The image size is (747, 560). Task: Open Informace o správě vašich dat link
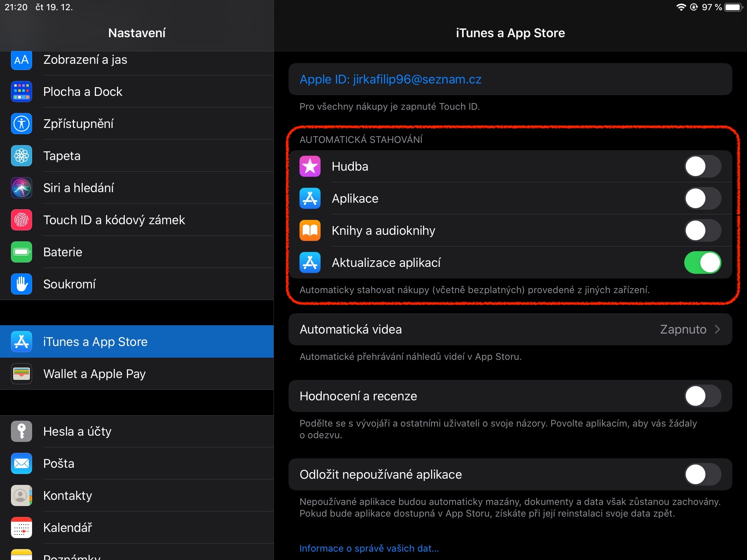point(369,548)
